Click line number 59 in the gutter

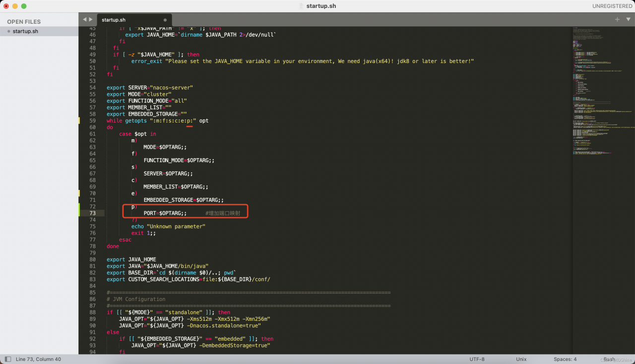click(x=92, y=121)
